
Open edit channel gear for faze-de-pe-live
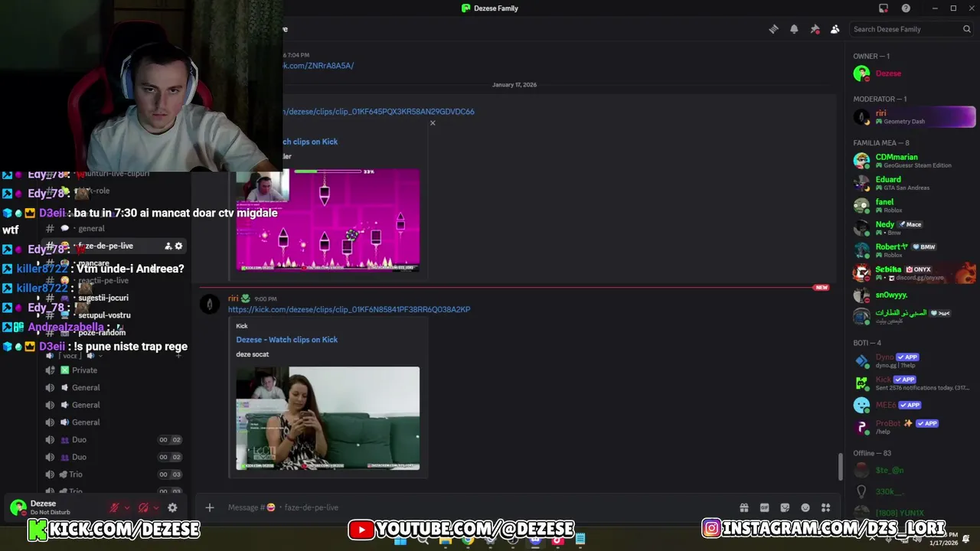click(x=179, y=246)
